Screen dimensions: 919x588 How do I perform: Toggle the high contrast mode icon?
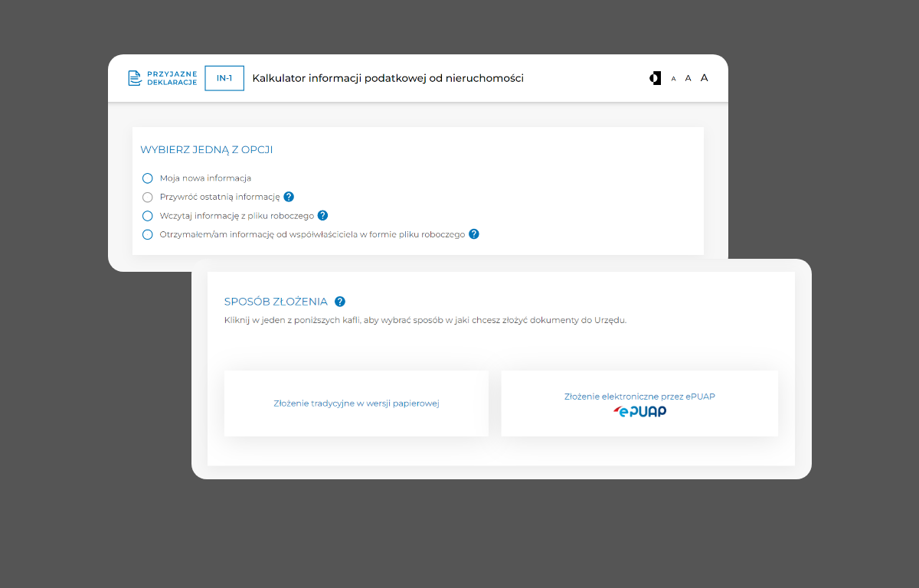pos(655,78)
